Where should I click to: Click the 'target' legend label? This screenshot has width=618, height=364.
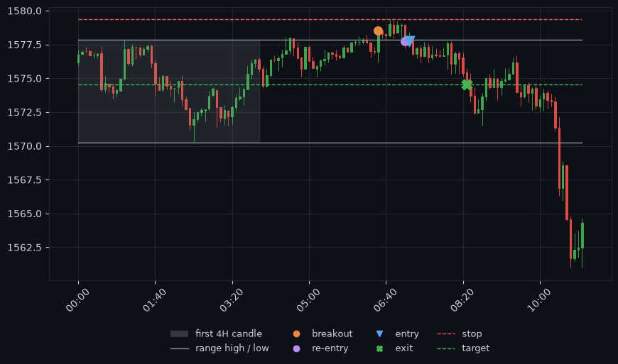(476, 348)
